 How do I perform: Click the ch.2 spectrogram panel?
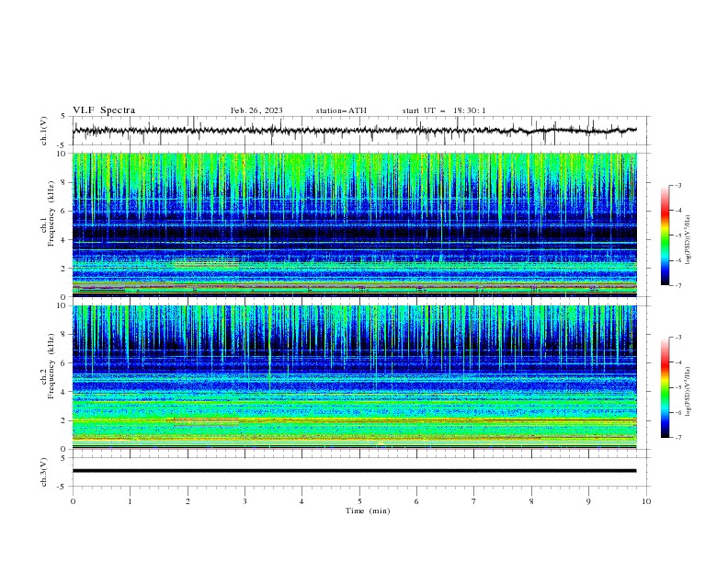(x=355, y=377)
